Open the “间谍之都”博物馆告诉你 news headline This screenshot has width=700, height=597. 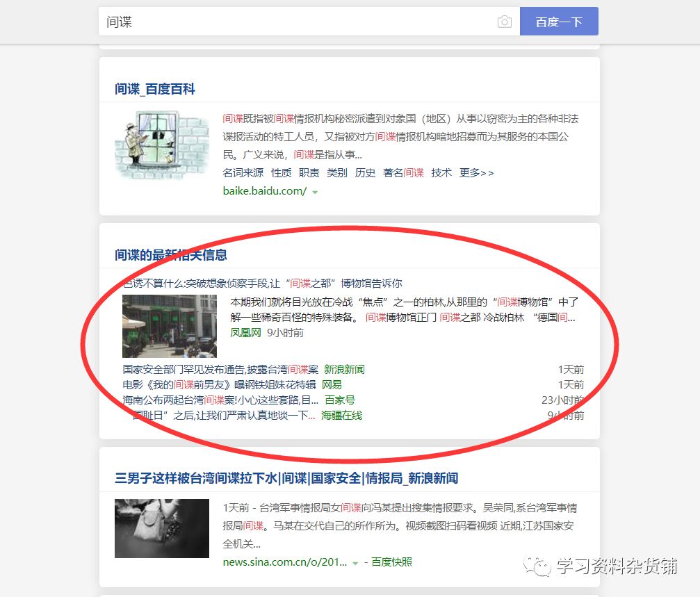click(x=262, y=284)
